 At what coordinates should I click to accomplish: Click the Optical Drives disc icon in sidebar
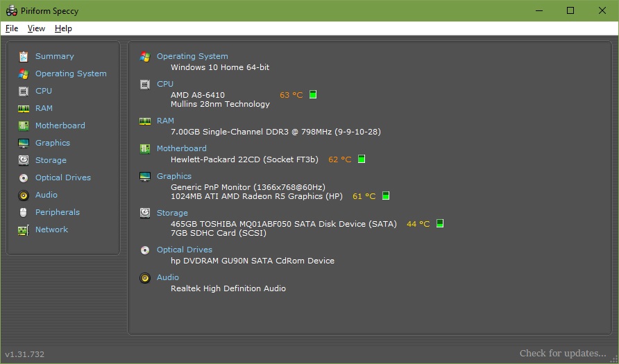coord(24,178)
